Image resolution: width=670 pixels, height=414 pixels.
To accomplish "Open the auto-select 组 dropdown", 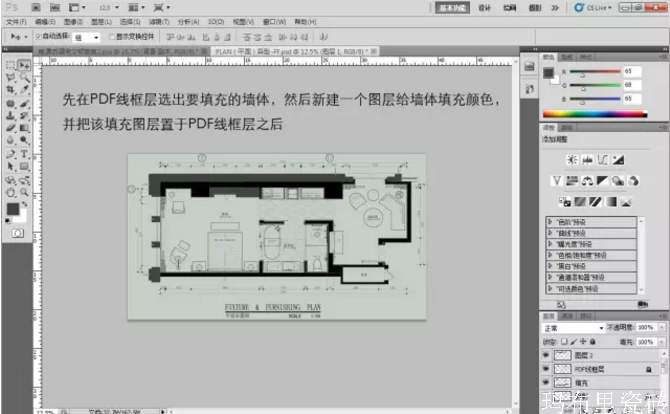I will [x=87, y=38].
